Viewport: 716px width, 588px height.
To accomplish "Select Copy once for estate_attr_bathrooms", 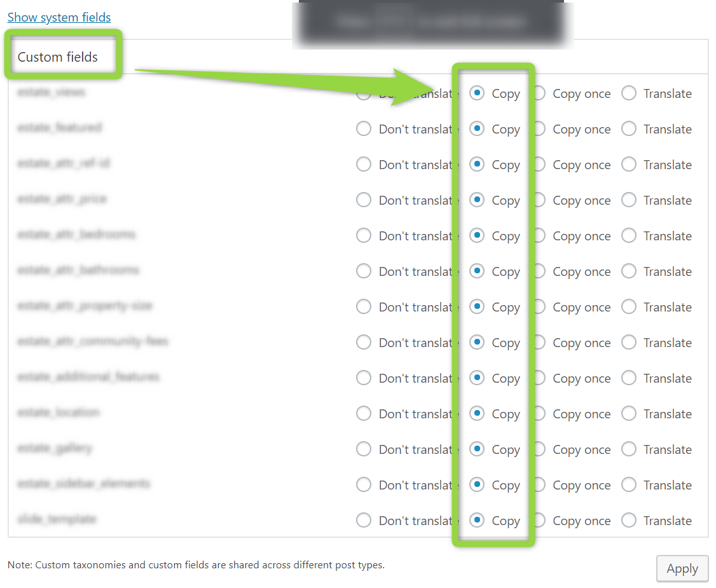I will (540, 271).
